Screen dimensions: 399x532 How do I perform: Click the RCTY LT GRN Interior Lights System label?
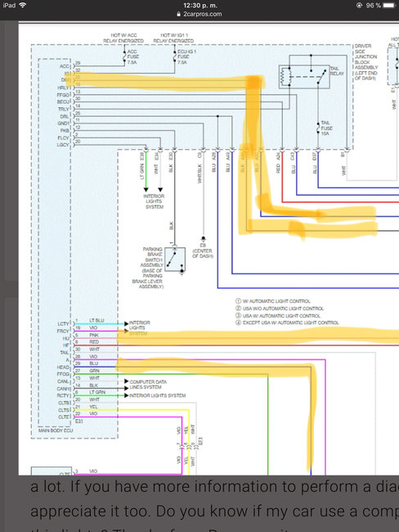(x=157, y=395)
